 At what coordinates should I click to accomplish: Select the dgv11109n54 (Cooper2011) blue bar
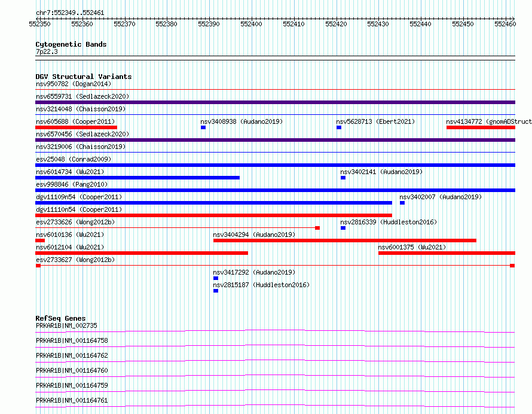(x=214, y=203)
